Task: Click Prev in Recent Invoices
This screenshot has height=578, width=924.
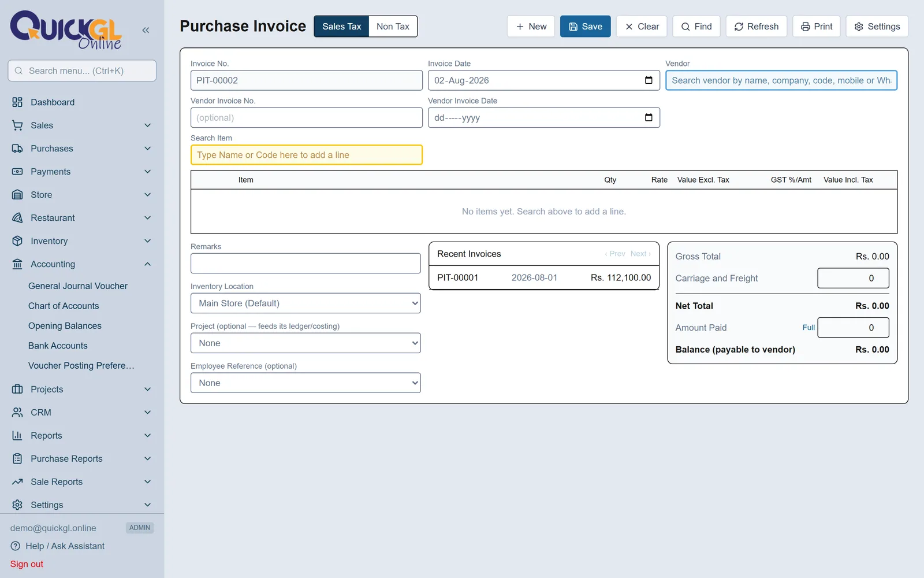Action: [x=615, y=254]
